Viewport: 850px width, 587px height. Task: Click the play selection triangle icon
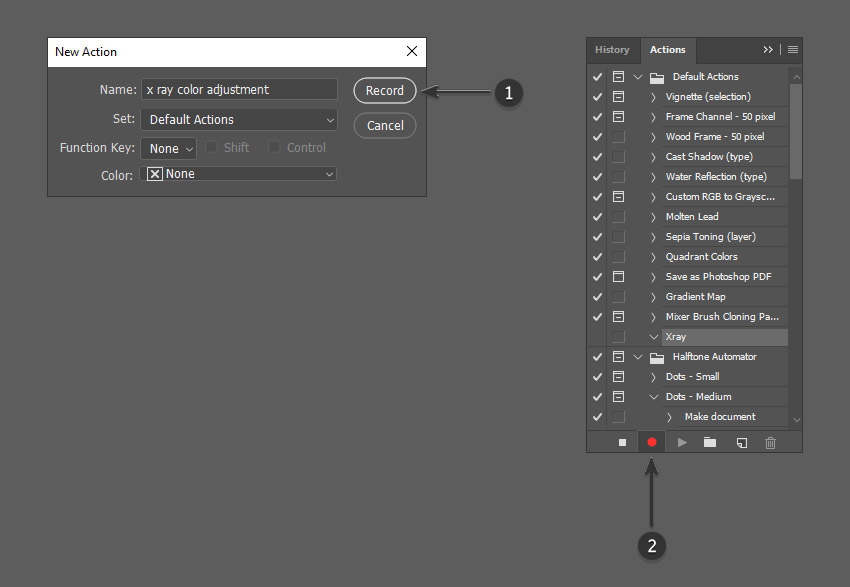click(682, 443)
